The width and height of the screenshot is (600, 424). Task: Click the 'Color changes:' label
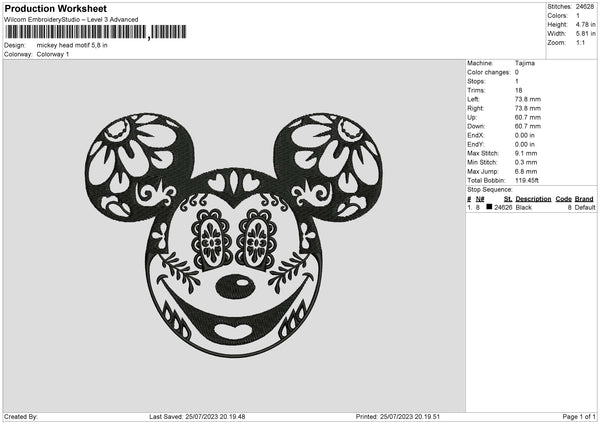tap(489, 72)
